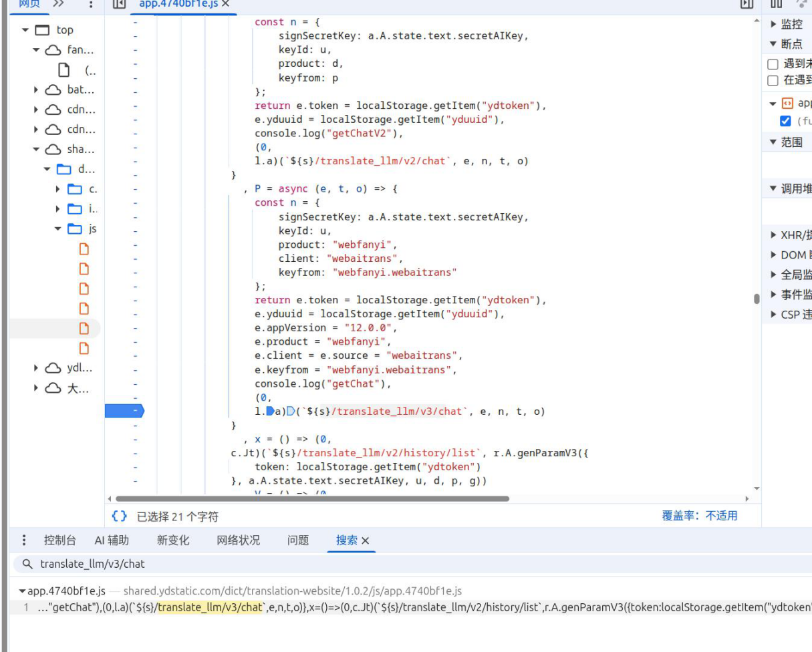Viewport: 812px width, 652px height.
Task: Click the i.. folder icon
Action: (x=75, y=209)
